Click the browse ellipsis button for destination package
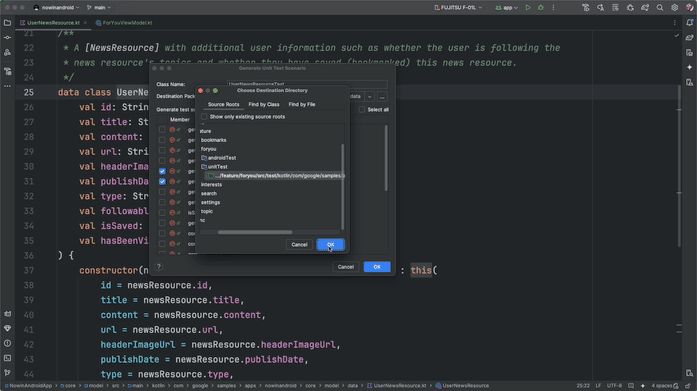The width and height of the screenshot is (697, 391). [x=382, y=96]
